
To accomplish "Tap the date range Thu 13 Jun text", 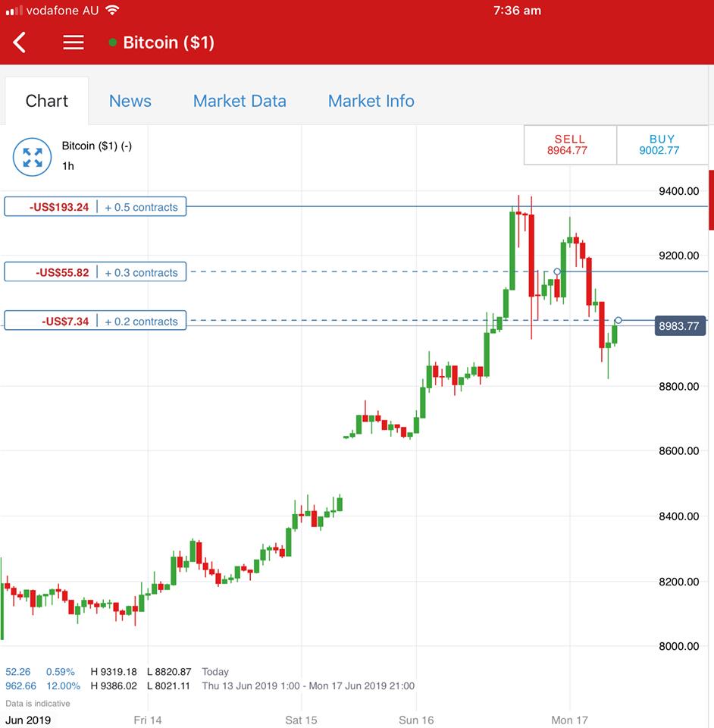I will coord(308,686).
